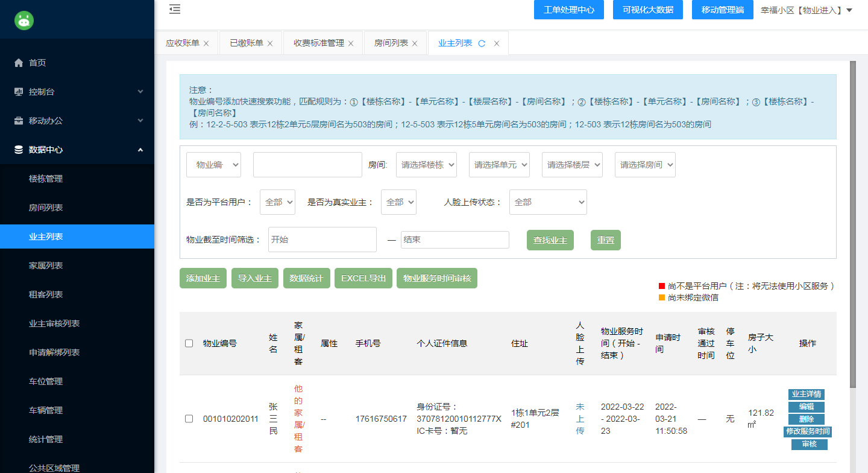Viewport: 868px width, 473px height.
Task: Switch to the 收费标准管理 tab
Action: click(x=319, y=43)
